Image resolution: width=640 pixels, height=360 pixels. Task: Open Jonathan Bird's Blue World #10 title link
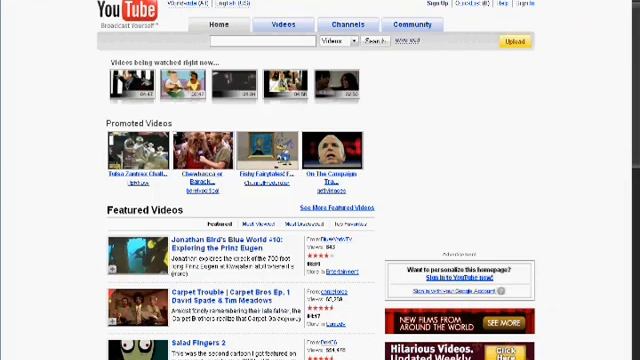[x=227, y=244]
